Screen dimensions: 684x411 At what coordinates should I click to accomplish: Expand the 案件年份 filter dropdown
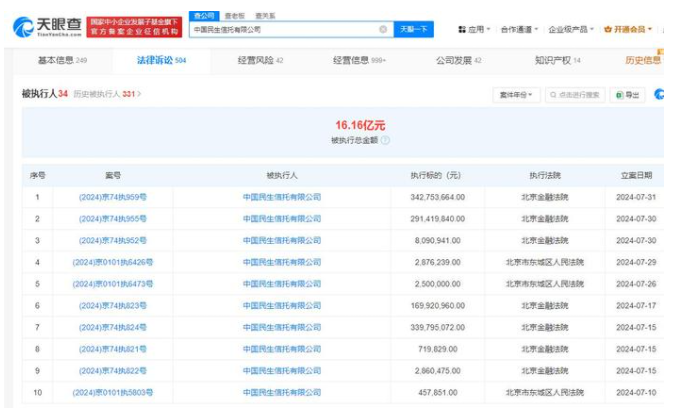(x=516, y=95)
